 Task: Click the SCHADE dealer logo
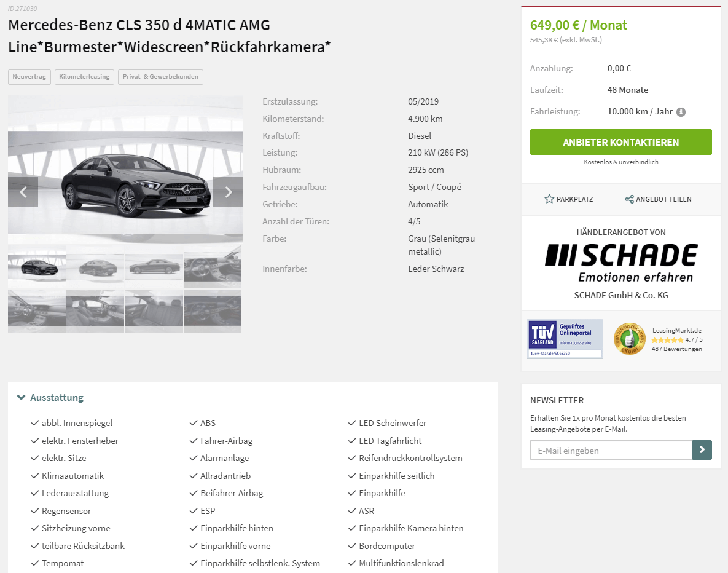[621, 263]
